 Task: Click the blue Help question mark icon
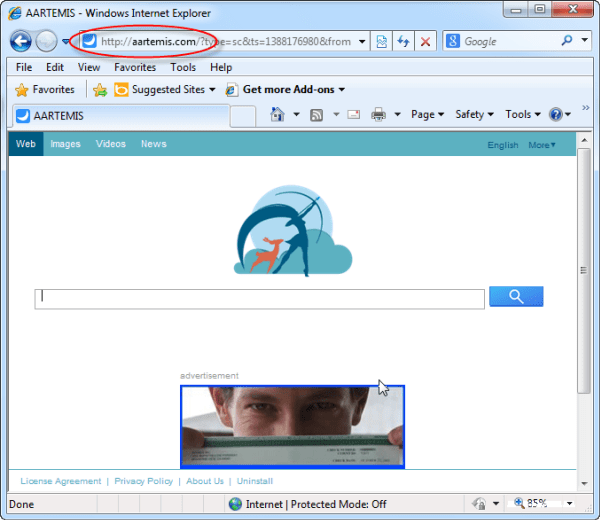point(555,114)
